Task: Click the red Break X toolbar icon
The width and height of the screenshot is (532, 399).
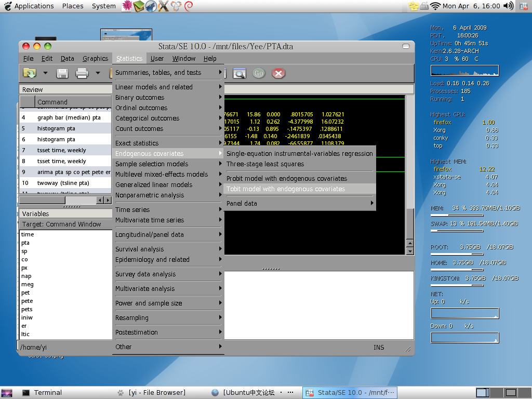Action: [278, 73]
